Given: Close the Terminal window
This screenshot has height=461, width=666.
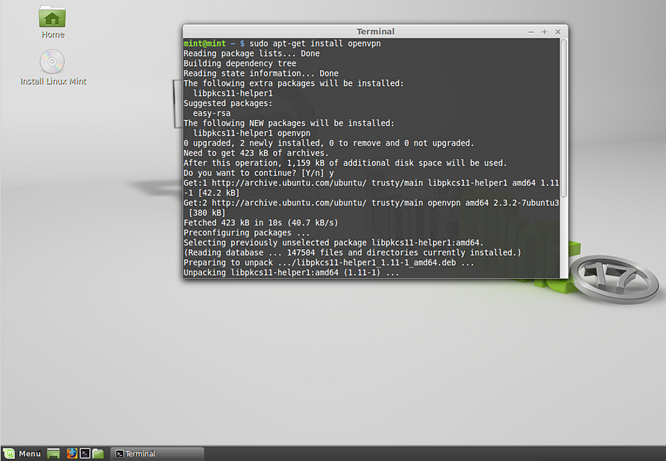Looking at the screenshot, I should coord(558,32).
